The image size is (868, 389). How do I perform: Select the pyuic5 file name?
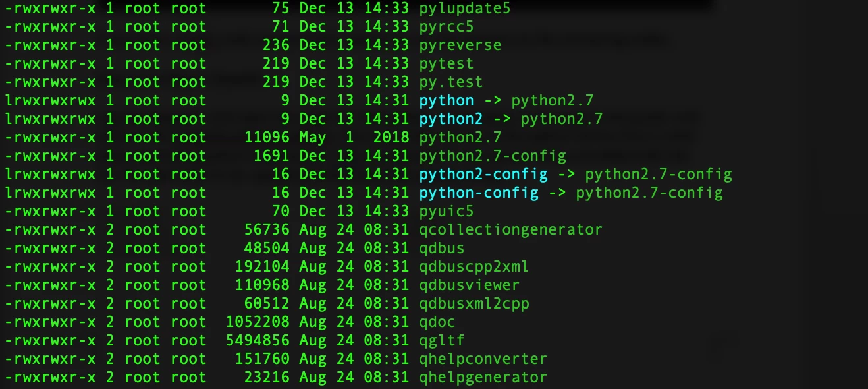tap(447, 212)
